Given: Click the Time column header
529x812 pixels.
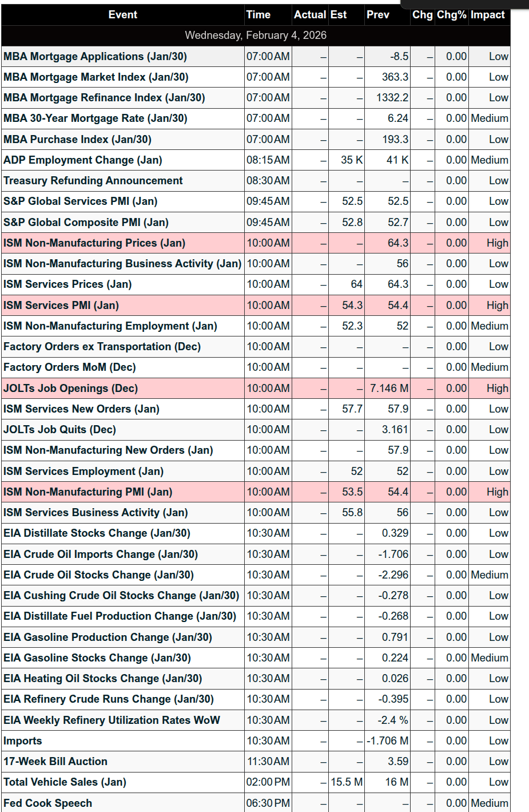Looking at the screenshot, I should pyautogui.click(x=258, y=15).
